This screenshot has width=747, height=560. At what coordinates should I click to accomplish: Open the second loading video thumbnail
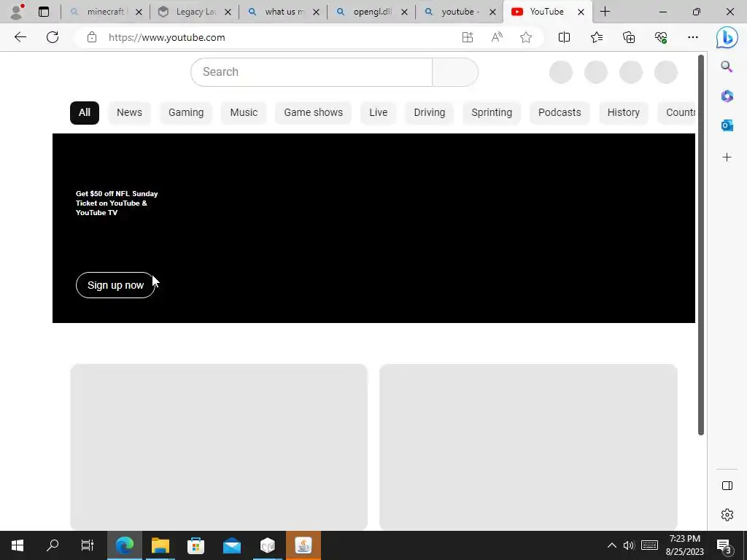[x=528, y=447]
